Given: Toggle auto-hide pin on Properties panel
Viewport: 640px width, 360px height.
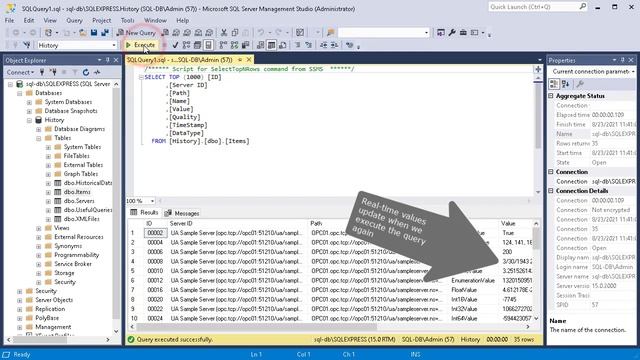Looking at the screenshot, I should [623, 60].
